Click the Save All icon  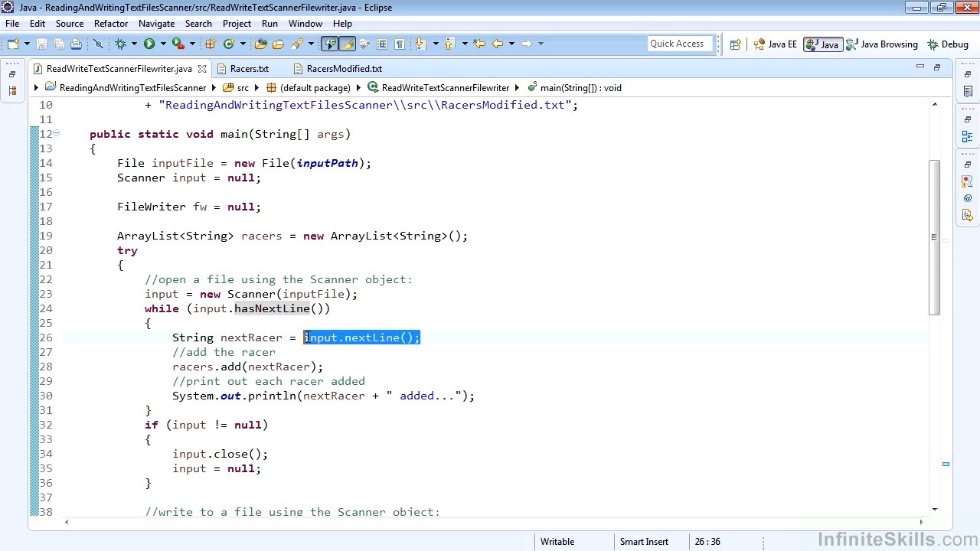(59, 44)
